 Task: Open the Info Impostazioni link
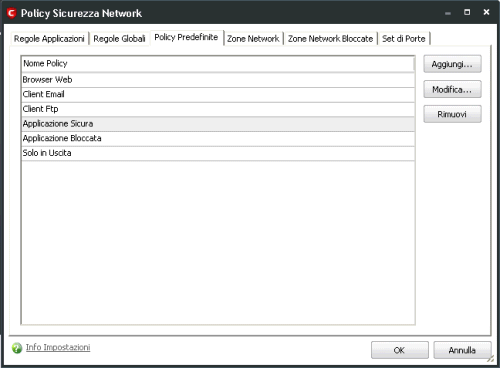(x=58, y=347)
